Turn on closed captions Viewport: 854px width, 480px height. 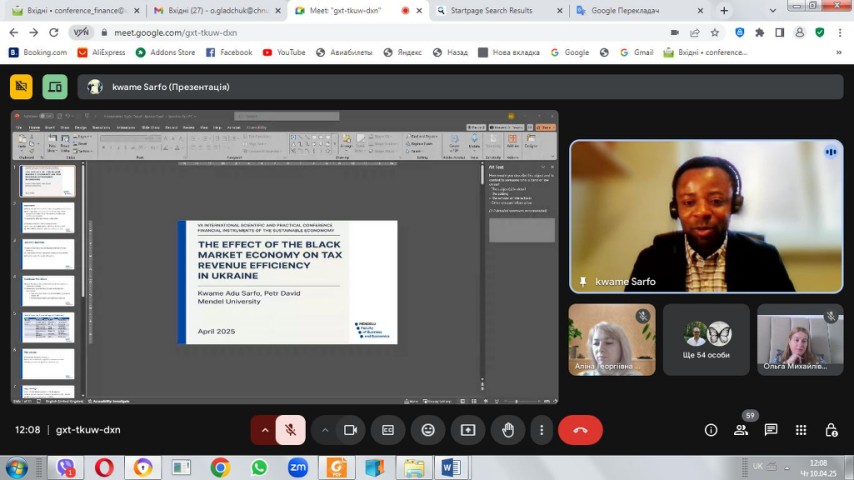388,430
